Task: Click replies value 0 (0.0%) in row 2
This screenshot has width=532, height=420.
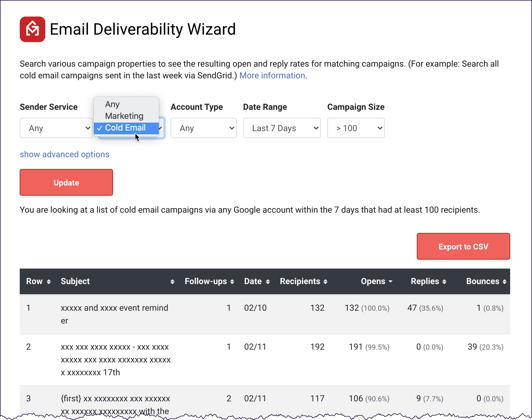Action: [x=430, y=347]
